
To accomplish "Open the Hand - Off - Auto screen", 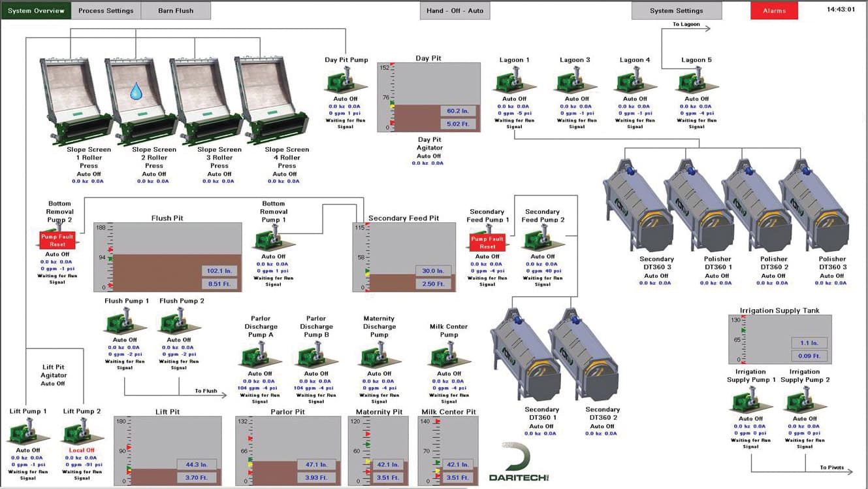I will [455, 10].
